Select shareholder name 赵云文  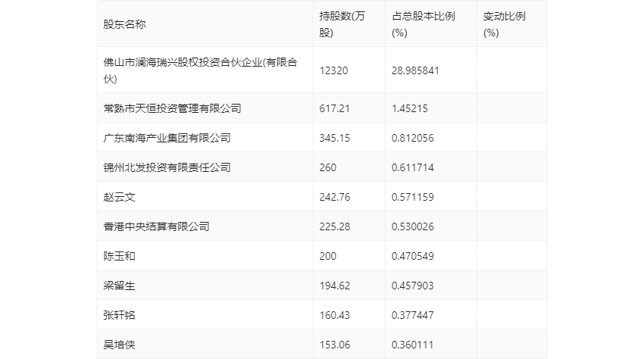[119, 197]
